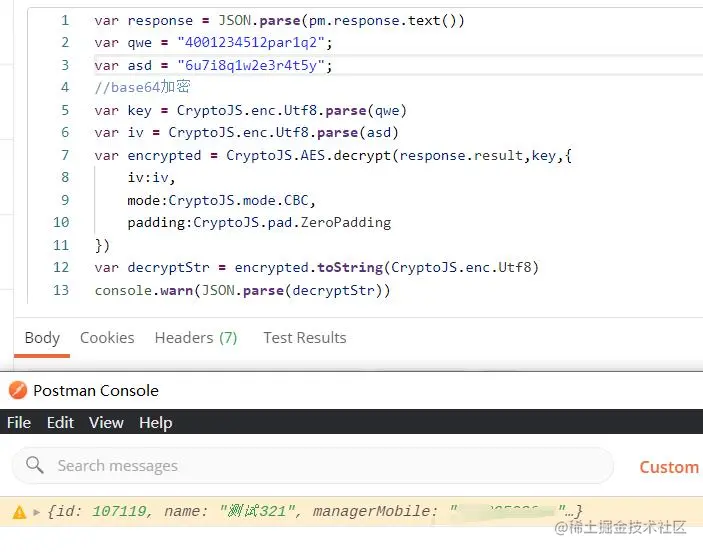
Task: Click the Search messages field
Action: click(x=312, y=465)
